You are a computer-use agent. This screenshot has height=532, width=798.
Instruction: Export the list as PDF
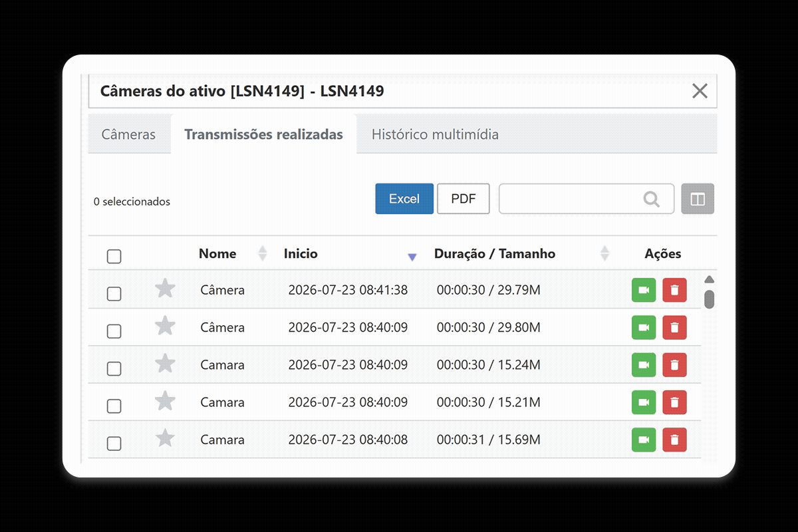pyautogui.click(x=464, y=199)
